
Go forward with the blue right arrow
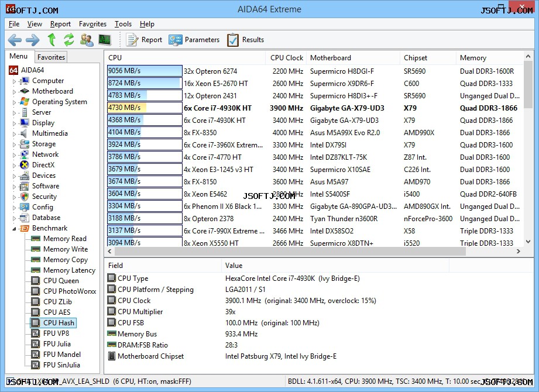click(x=33, y=40)
